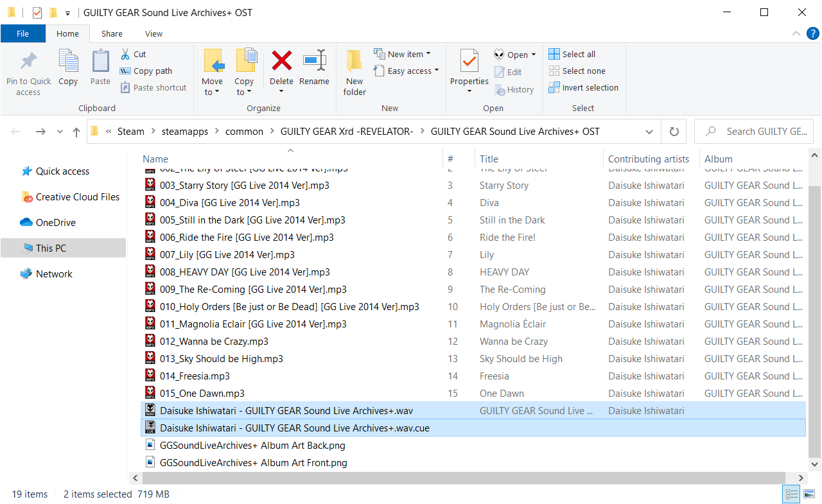Screen dimensions: 822x504
Task: Cut the selected items with scissors icon
Action: tap(125, 54)
